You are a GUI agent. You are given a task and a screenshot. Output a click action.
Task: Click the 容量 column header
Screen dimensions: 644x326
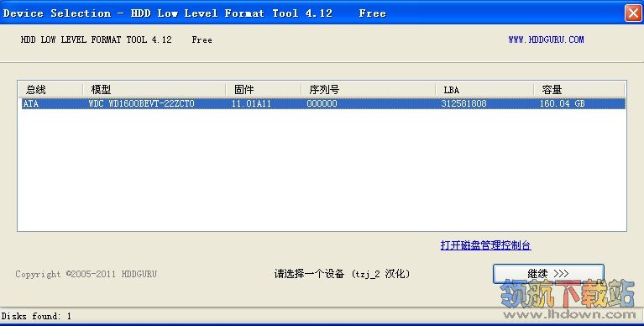pyautogui.click(x=579, y=90)
